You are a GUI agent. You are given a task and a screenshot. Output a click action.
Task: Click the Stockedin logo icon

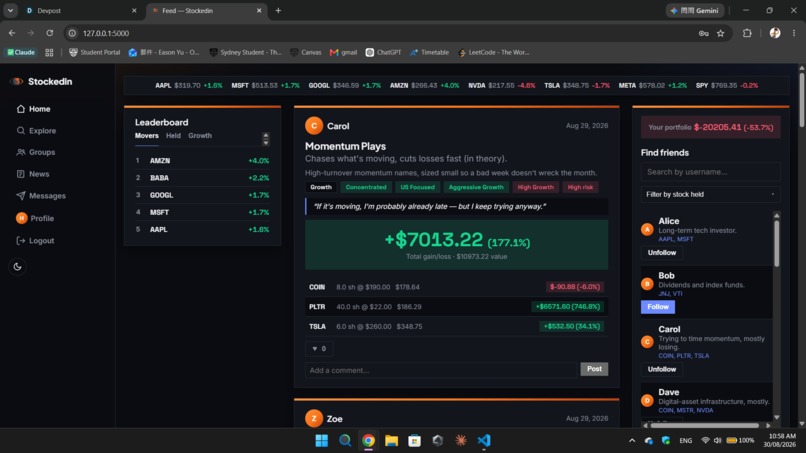[x=17, y=81]
